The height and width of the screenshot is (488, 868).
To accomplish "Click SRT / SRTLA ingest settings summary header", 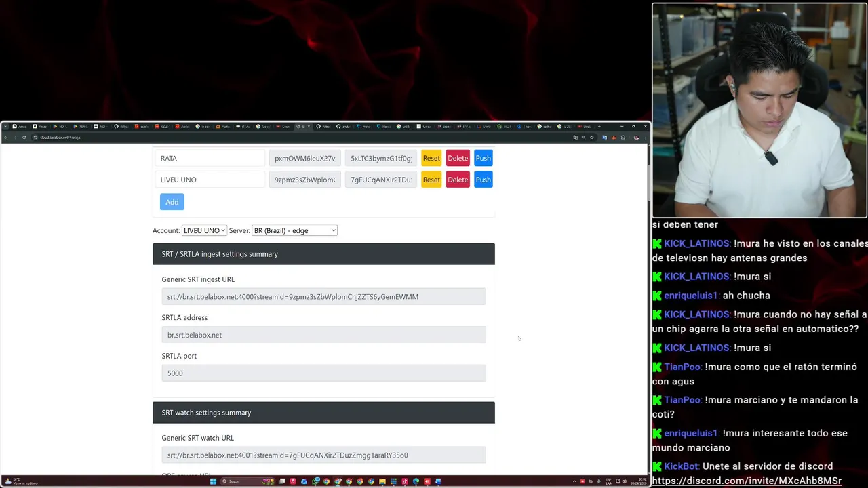I will pyautogui.click(x=323, y=253).
